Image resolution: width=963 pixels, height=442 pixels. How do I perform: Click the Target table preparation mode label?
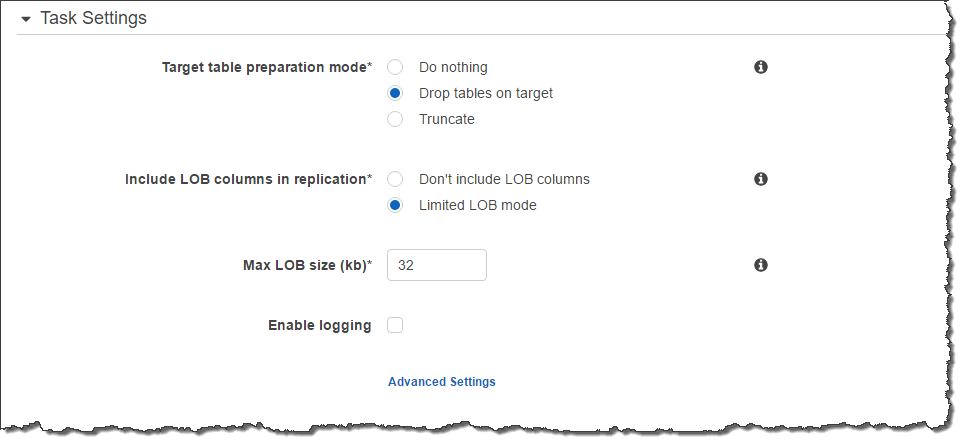[266, 67]
